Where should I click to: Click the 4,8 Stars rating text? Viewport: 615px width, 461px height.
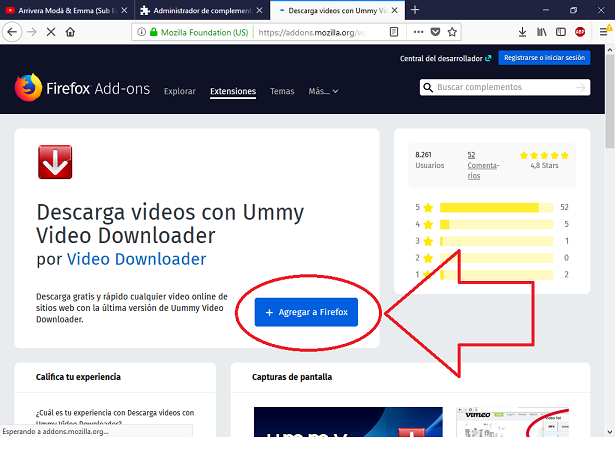(x=544, y=166)
